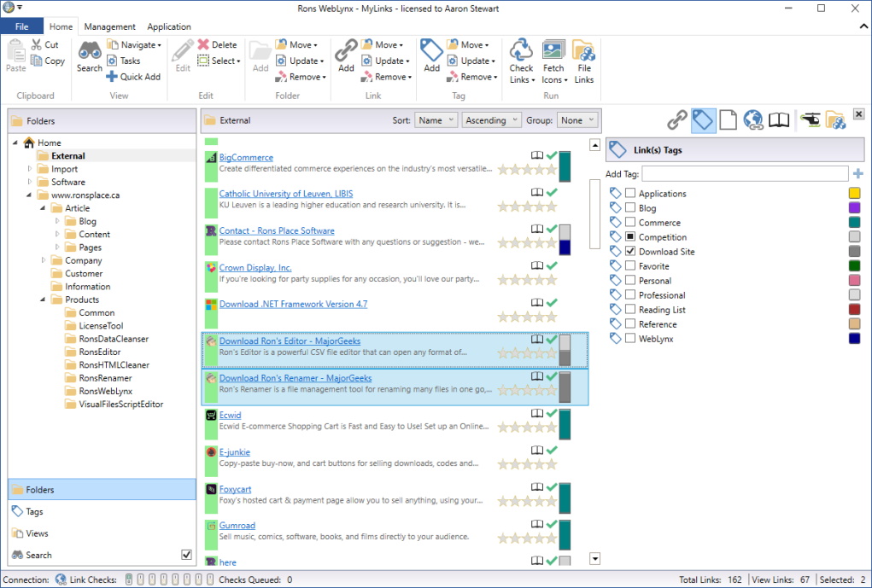Switch to the Search navigation pane
872x588 pixels.
[x=102, y=555]
